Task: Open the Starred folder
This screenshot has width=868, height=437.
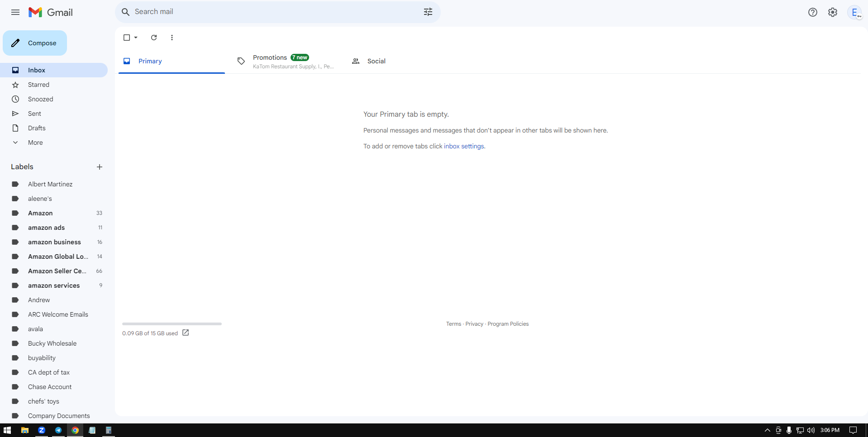Action: [x=54, y=85]
